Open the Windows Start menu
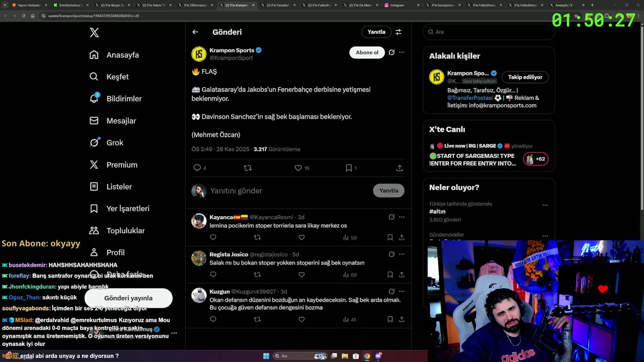This screenshot has width=644, height=362. click(x=266, y=356)
